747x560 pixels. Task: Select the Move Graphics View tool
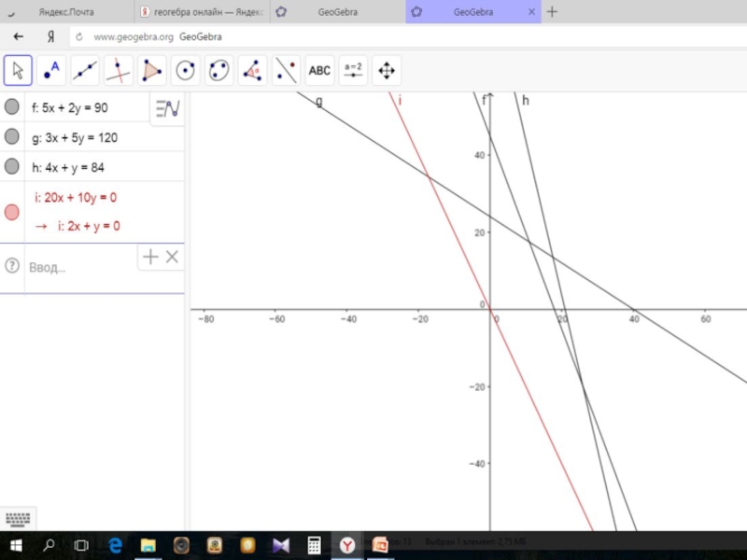(386, 70)
